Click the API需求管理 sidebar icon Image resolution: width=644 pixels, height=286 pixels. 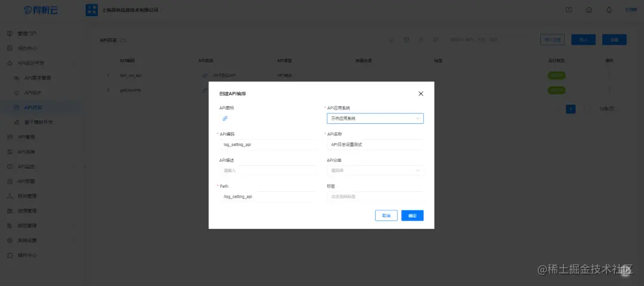tap(17, 77)
